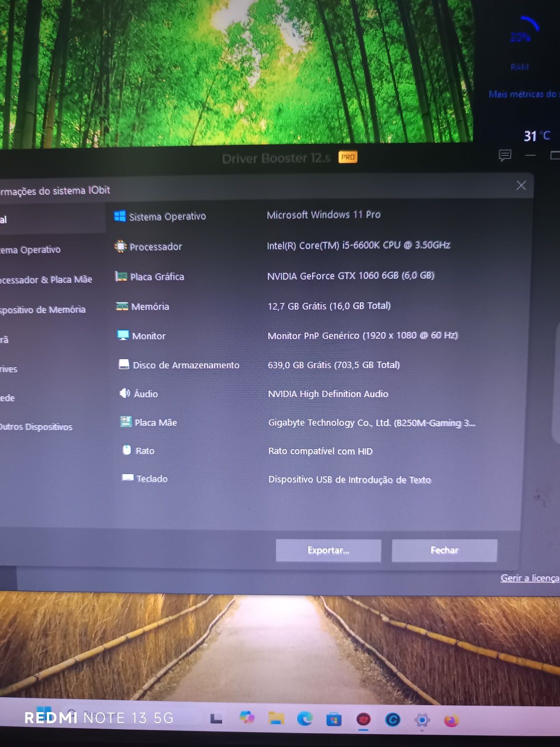Open the blue circular C app in taskbar
Viewport: 560px width, 747px height.
pyautogui.click(x=393, y=720)
